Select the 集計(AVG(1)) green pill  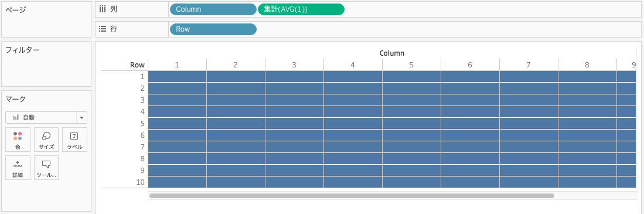[x=301, y=9]
